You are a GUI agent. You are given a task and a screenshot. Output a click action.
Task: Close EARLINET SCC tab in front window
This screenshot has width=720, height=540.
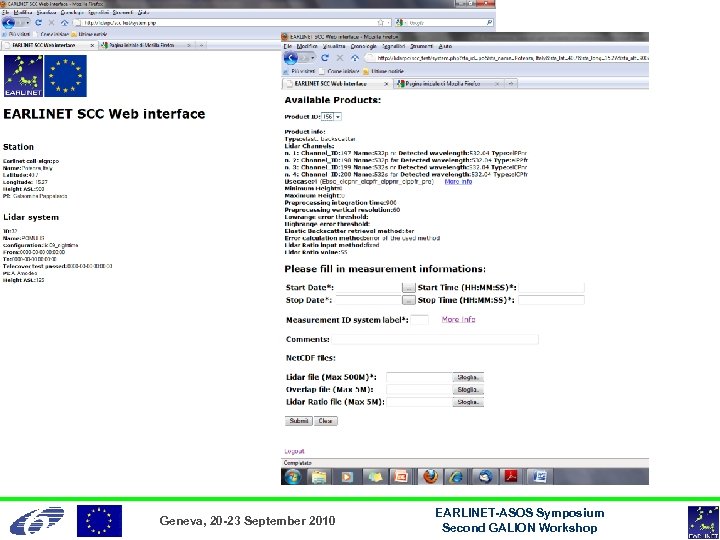coord(386,84)
